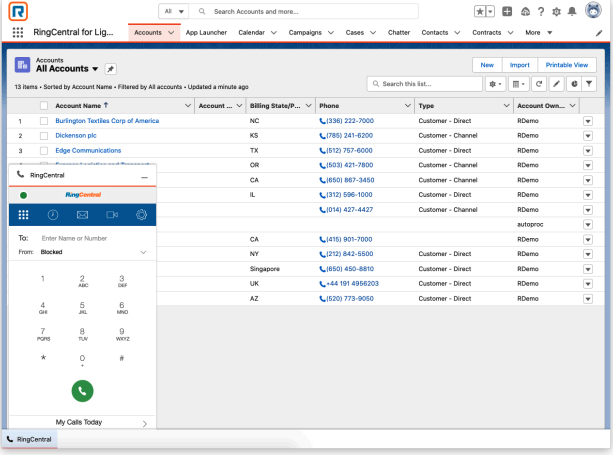
Task: Click the Import button
Action: (520, 65)
